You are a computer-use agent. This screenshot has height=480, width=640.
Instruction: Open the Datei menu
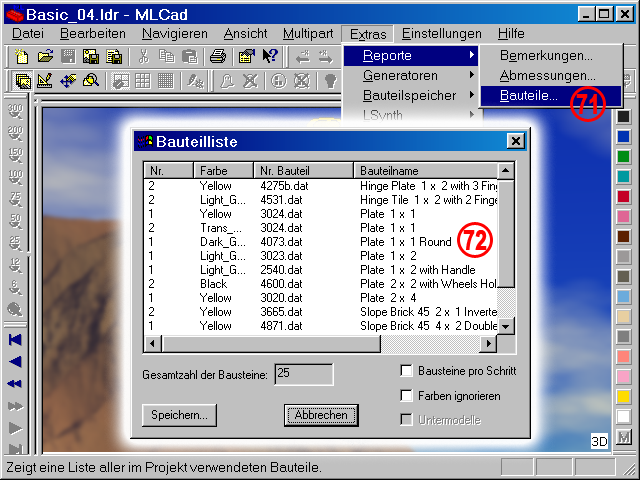27,33
